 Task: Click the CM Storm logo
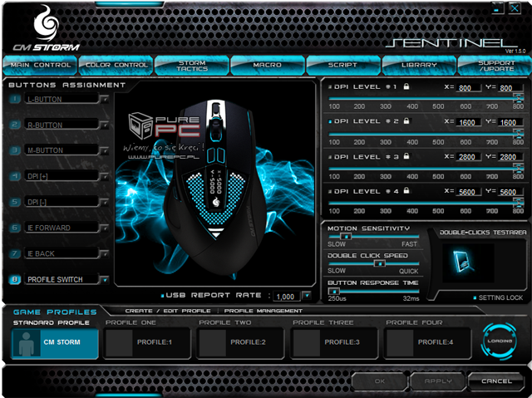(47, 29)
